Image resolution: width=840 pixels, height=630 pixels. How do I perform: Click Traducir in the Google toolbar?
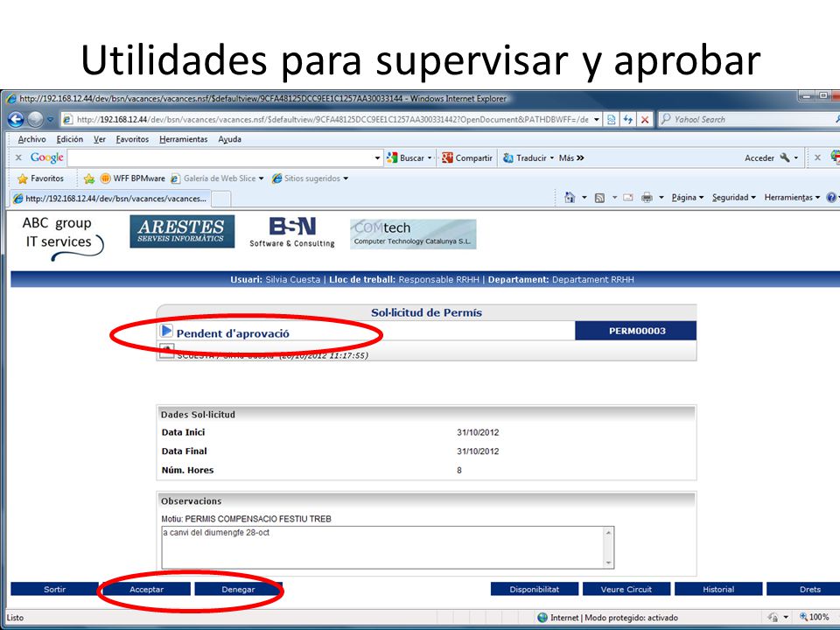coord(528,157)
